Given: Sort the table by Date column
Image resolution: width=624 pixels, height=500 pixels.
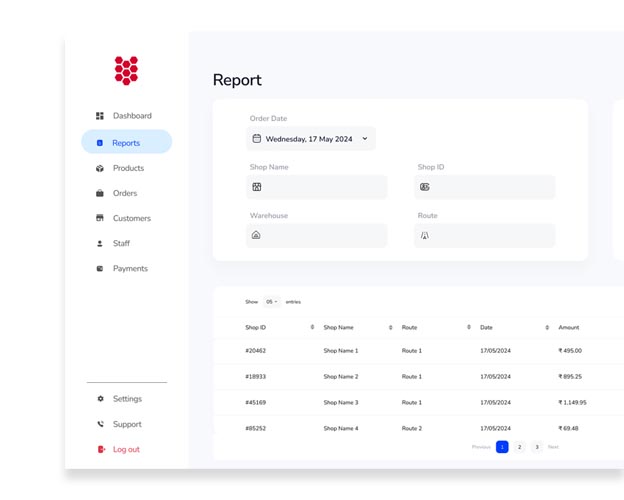Looking at the screenshot, I should (547, 327).
